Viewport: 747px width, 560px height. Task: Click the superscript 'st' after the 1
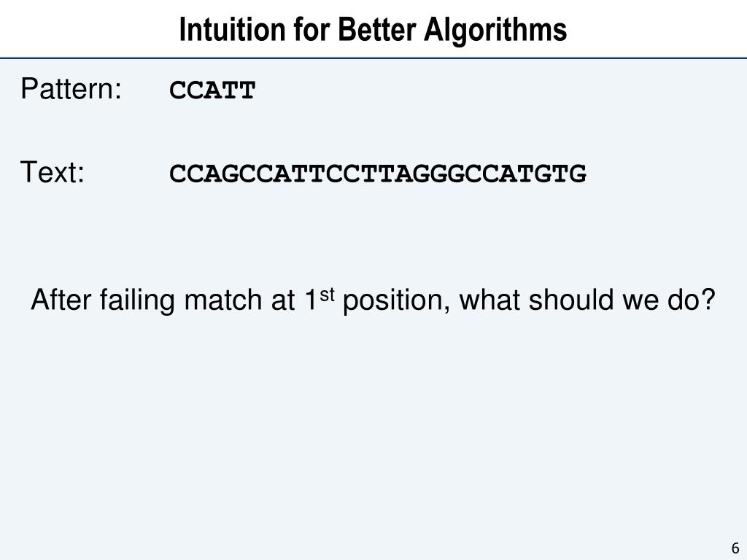[327, 295]
